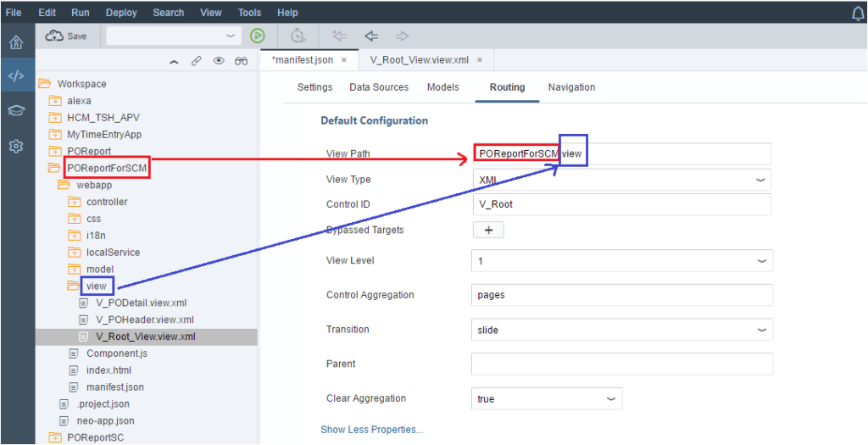Image resolution: width=868 pixels, height=445 pixels.
Task: Click the Save cloud button
Action: tap(66, 36)
